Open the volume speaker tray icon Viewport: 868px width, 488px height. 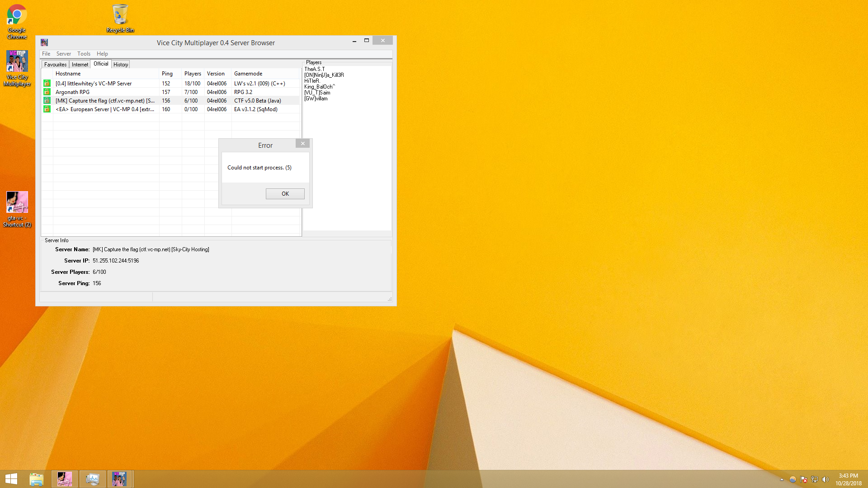click(826, 479)
